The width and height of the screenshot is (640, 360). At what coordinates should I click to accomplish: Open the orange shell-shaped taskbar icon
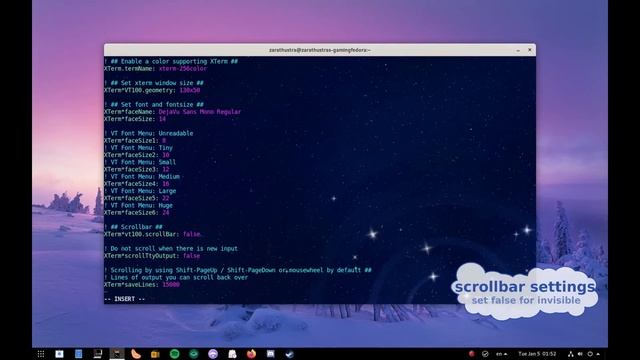tap(136, 354)
